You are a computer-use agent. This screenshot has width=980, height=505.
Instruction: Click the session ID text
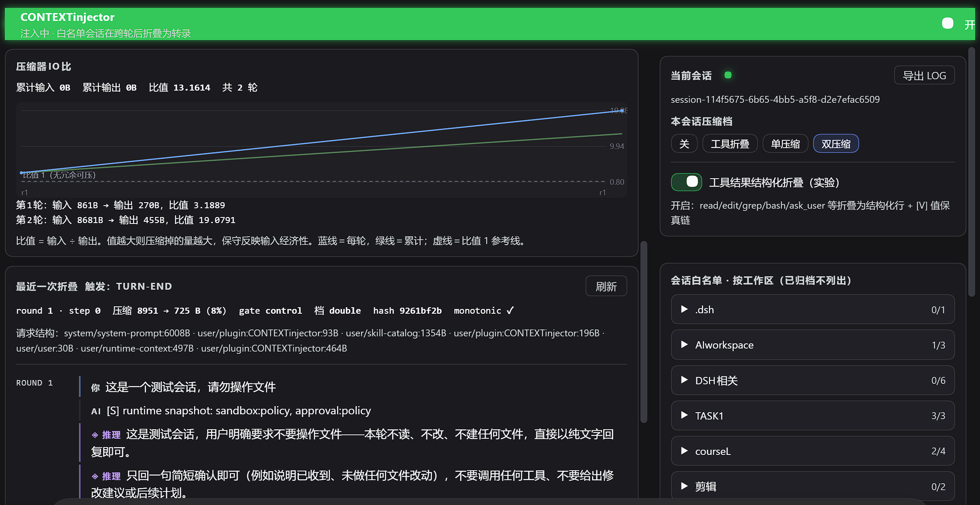coord(775,99)
